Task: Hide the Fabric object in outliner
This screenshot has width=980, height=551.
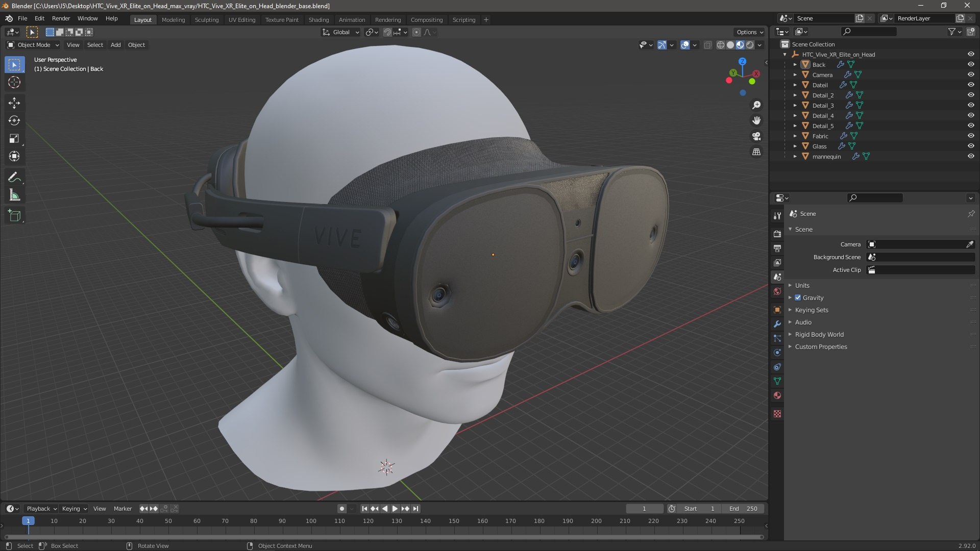Action: pos(971,136)
